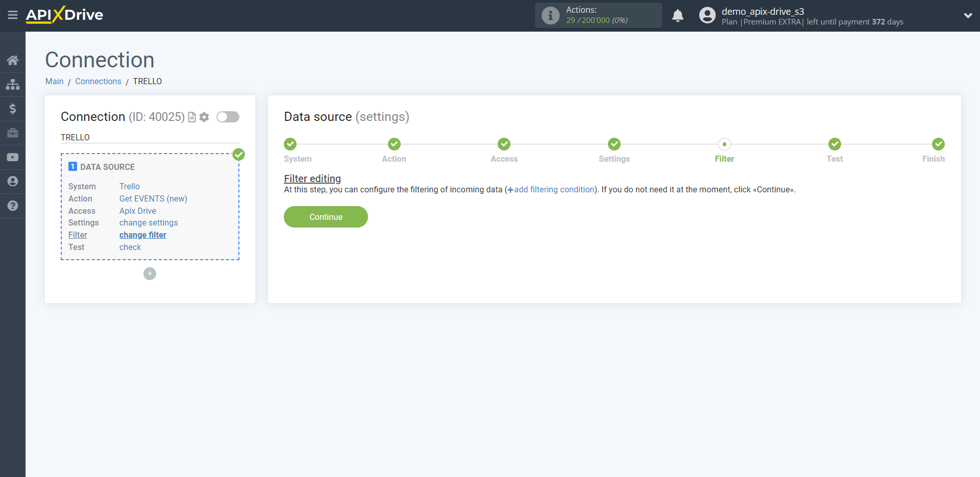Toggle the connection on/off switch
This screenshot has width=980, height=477.
pos(228,117)
